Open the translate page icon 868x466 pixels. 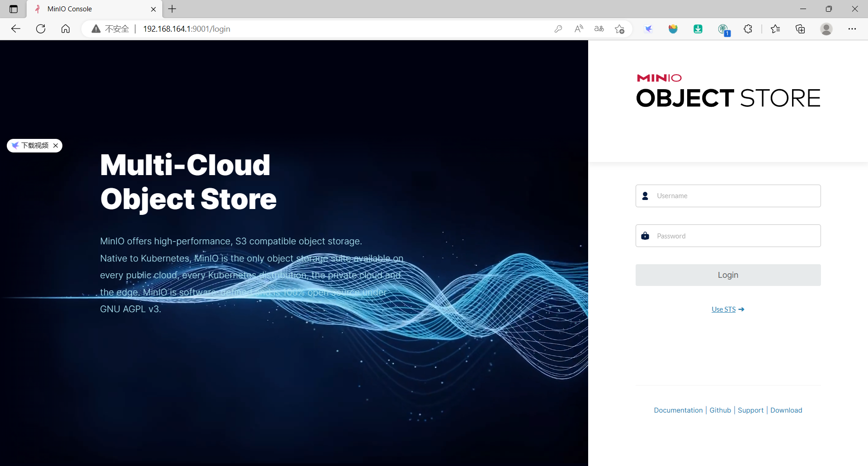(599, 29)
